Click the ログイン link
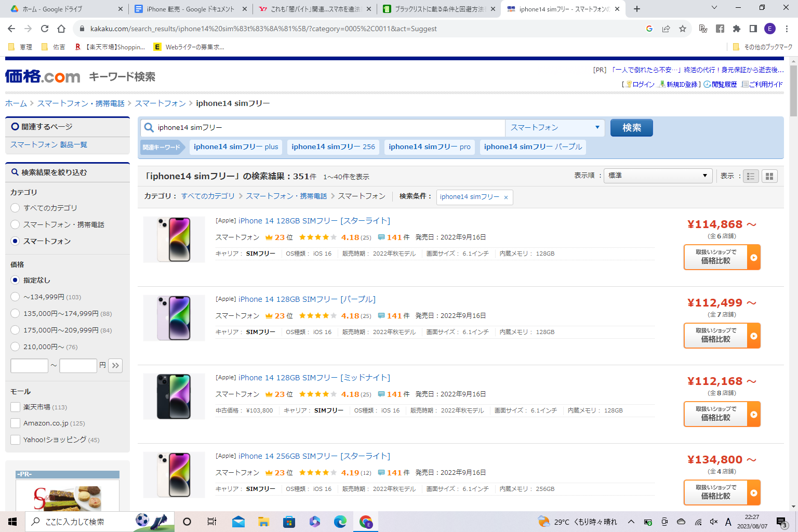The image size is (798, 532). 643,84
